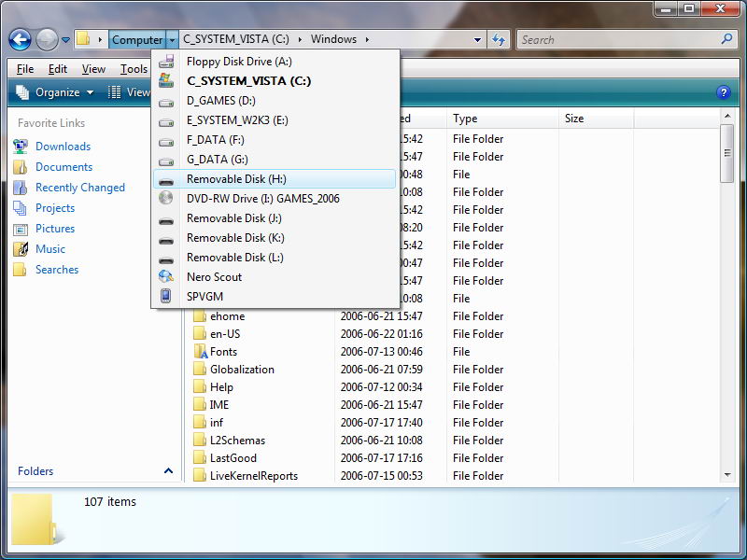Sort by the Size column header

click(x=596, y=119)
